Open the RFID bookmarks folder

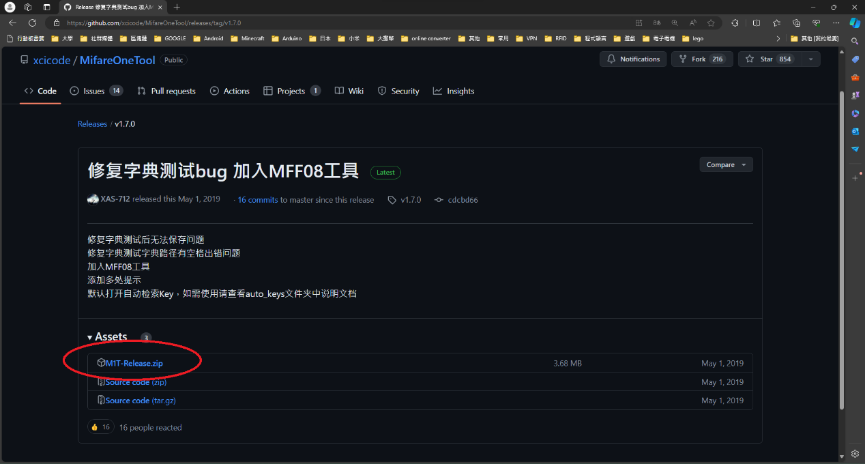coord(555,39)
